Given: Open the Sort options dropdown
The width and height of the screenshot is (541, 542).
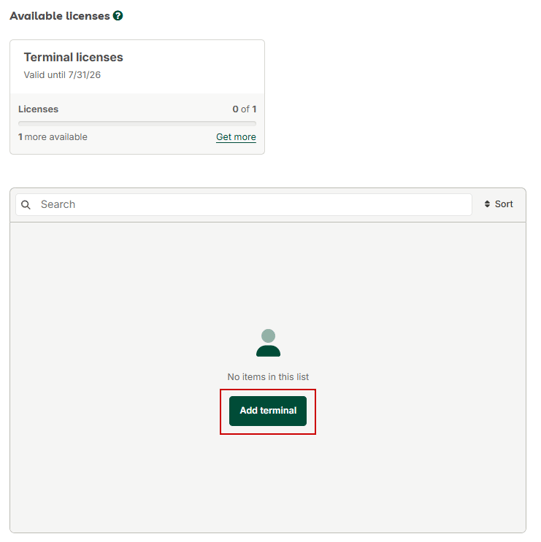Looking at the screenshot, I should pyautogui.click(x=498, y=204).
